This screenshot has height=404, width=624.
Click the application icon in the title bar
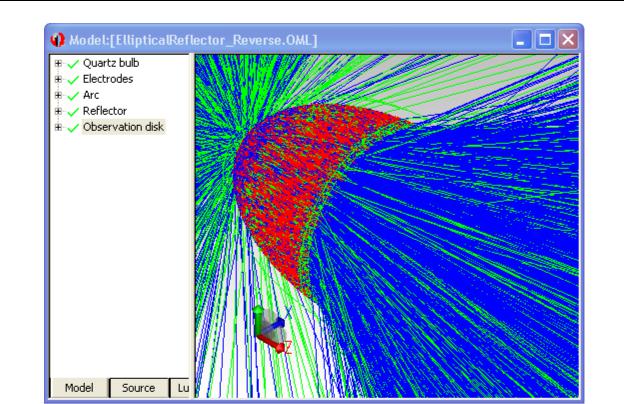point(58,39)
